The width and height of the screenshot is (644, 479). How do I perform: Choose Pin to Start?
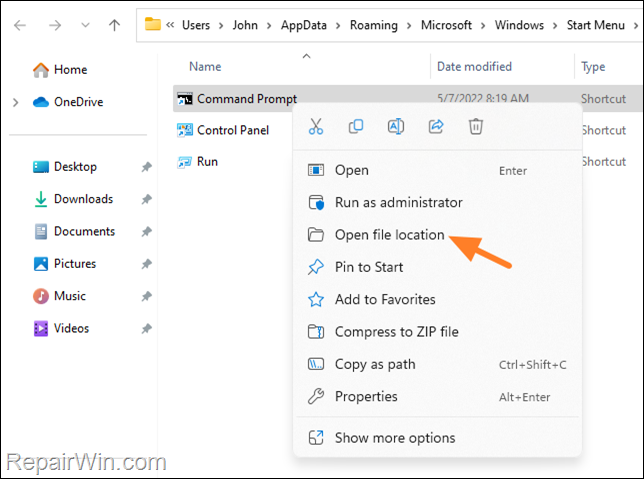click(x=437, y=267)
